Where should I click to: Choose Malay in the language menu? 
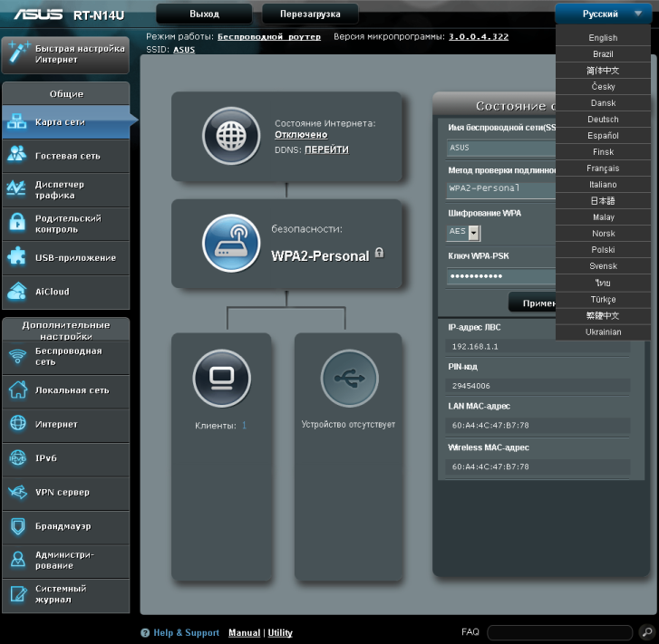pos(603,217)
